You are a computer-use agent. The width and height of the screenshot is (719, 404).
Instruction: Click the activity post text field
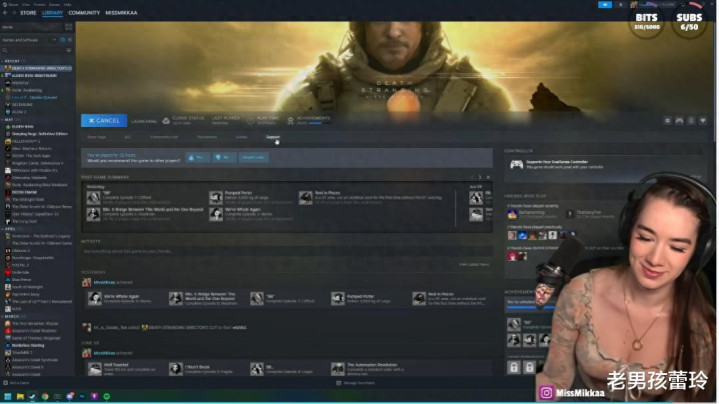pos(287,251)
